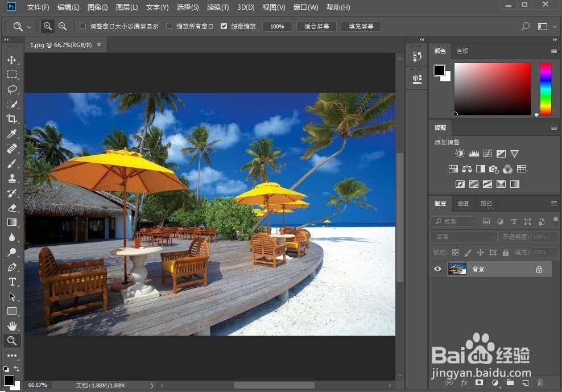This screenshot has height=392, width=562.
Task: Select the History Brush tool
Action: pos(12,193)
